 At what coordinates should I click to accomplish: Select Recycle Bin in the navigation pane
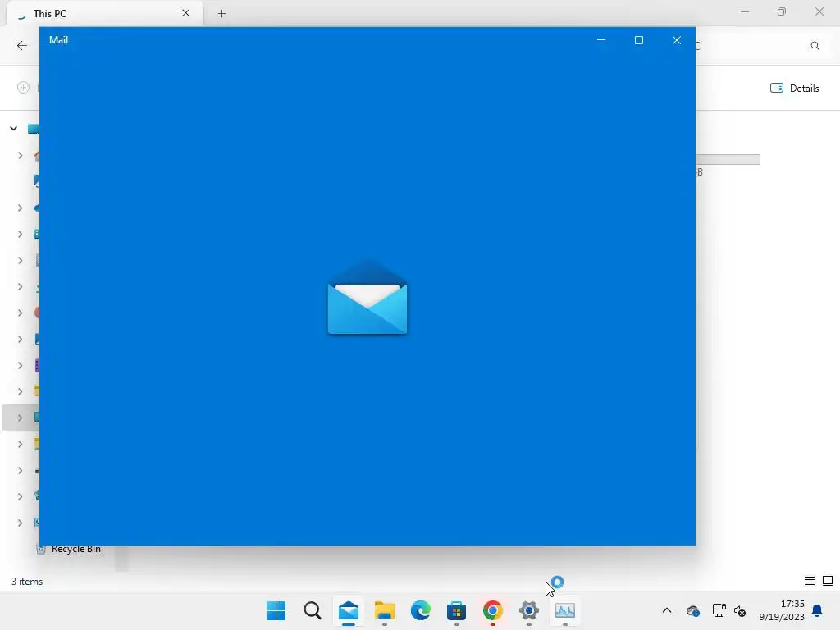pos(75,549)
